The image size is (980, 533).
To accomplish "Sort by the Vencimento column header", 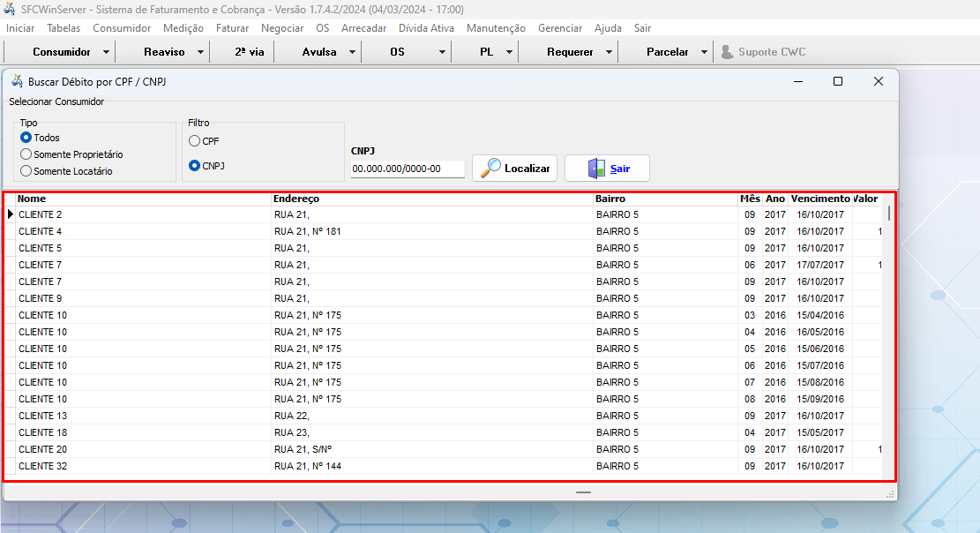I will [819, 199].
